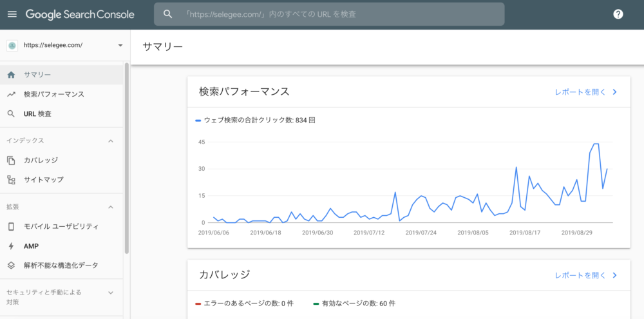Click the sidebar vertical scrollbar
Viewport: 644px width, 319px height.
coord(127,159)
